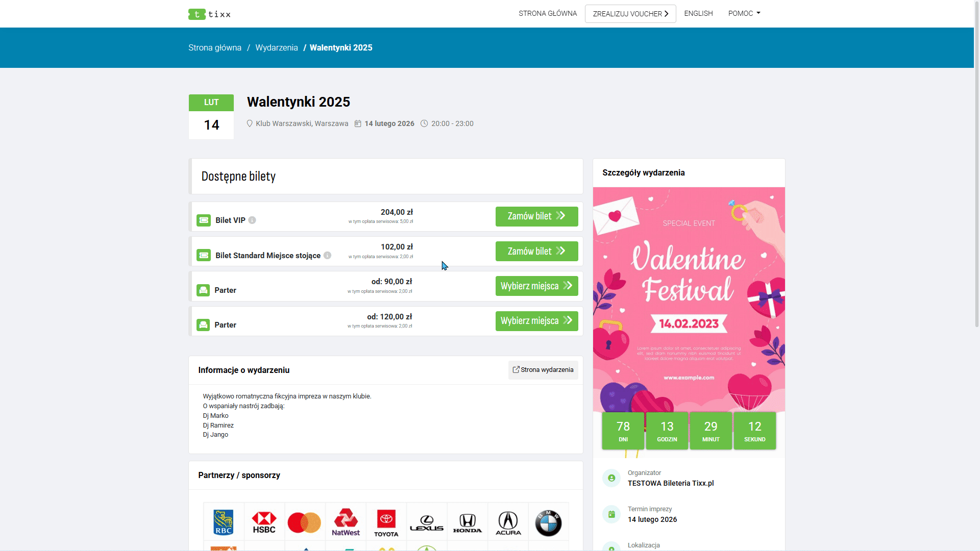This screenshot has width=980, height=551.
Task: Order Bilet VIP with Zamów bilet
Action: 536,216
